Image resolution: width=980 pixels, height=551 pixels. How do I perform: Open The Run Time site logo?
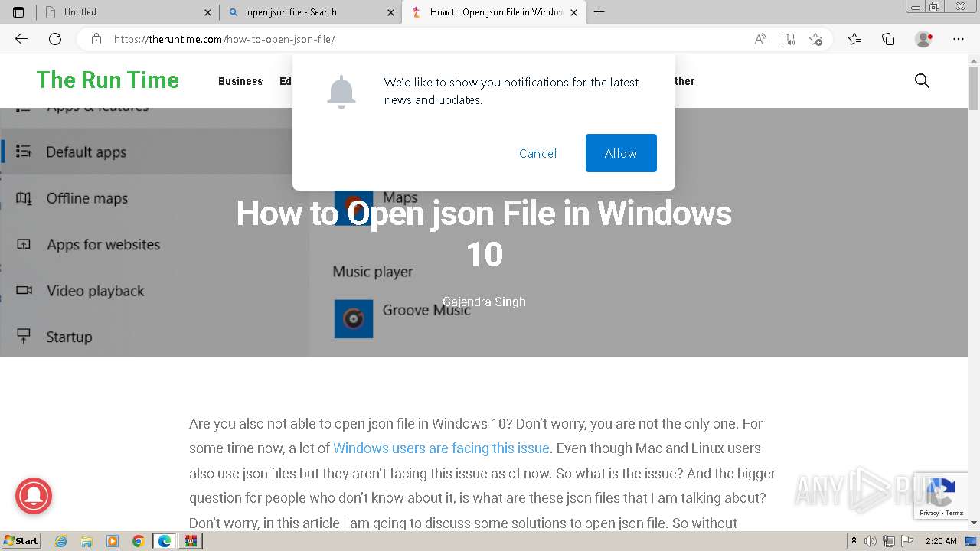(108, 80)
